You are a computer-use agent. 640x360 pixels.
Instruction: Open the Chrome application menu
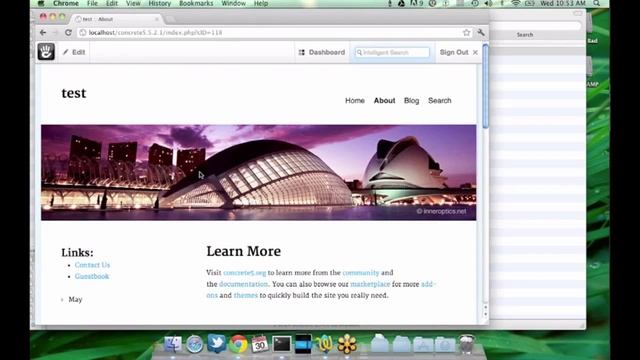[x=66, y=3]
